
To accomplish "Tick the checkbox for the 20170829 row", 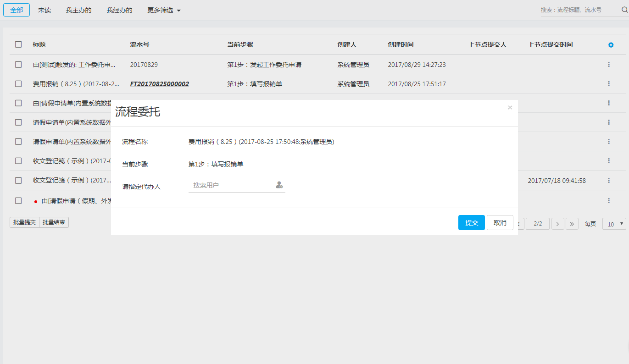I will [x=18, y=64].
